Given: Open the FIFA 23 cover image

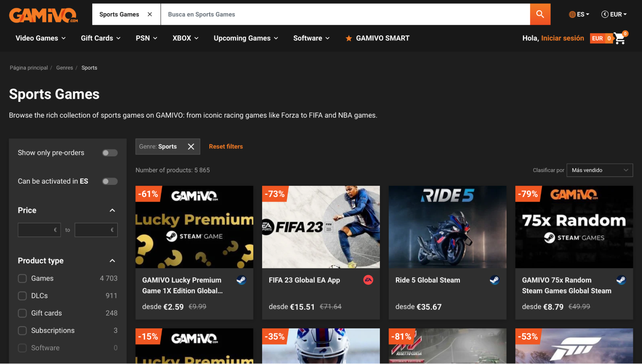Looking at the screenshot, I should [x=321, y=227].
